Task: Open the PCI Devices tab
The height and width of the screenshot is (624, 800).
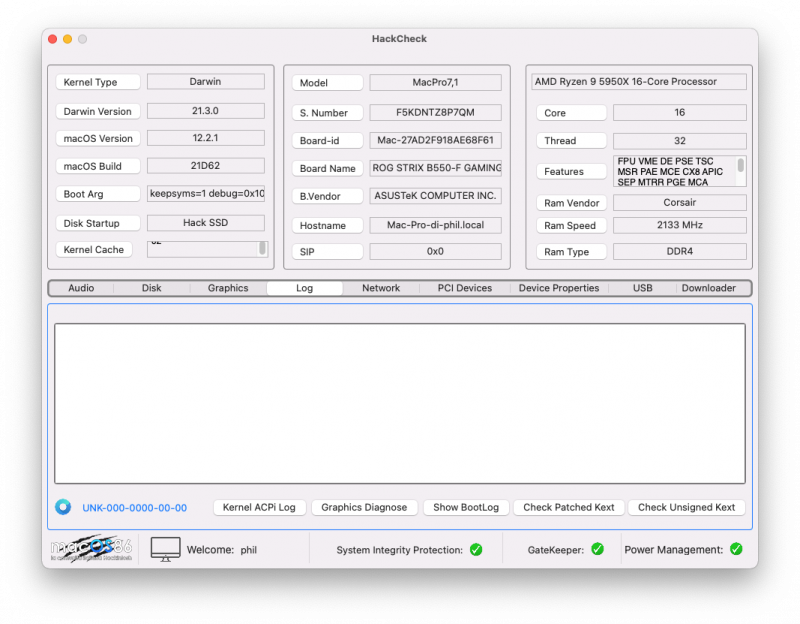Action: (465, 288)
